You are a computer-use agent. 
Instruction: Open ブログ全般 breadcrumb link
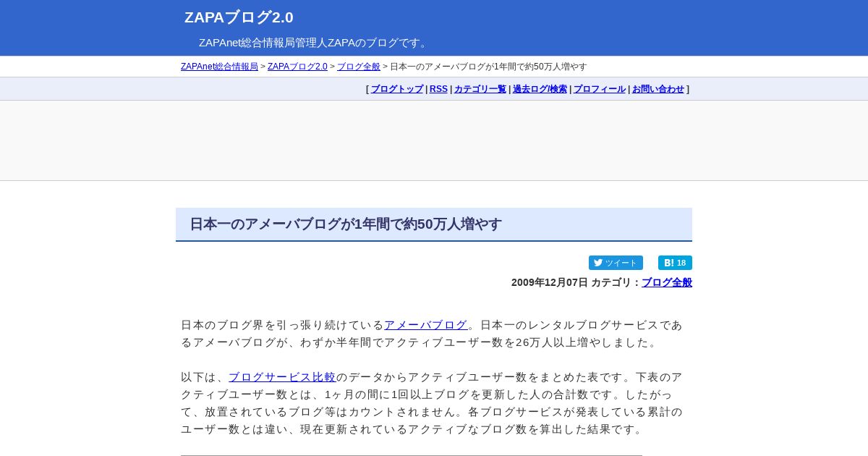point(359,67)
